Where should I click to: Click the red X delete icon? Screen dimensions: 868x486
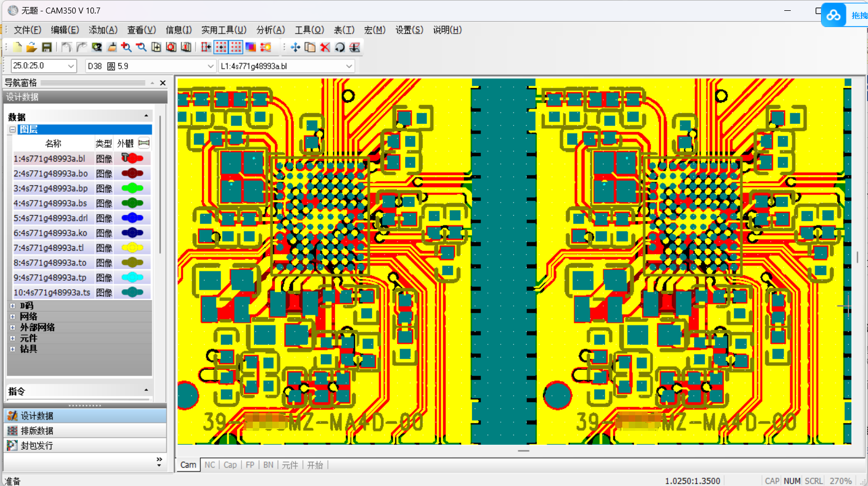pos(325,48)
